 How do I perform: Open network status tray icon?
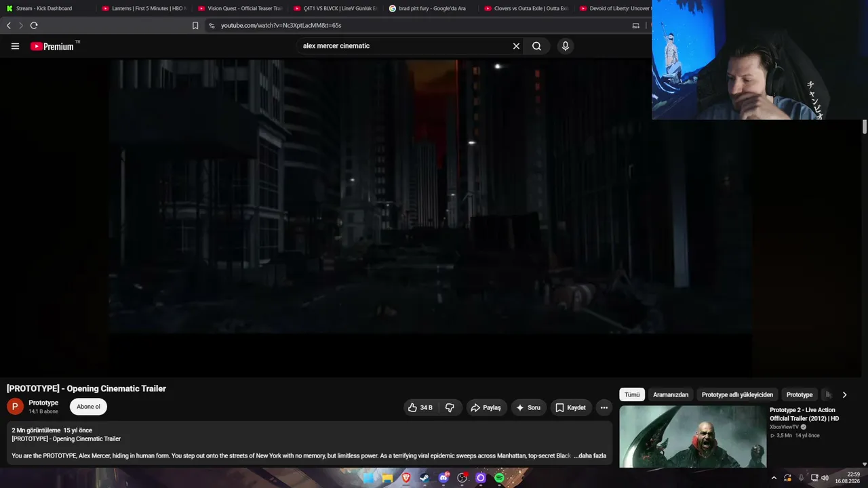click(x=814, y=478)
